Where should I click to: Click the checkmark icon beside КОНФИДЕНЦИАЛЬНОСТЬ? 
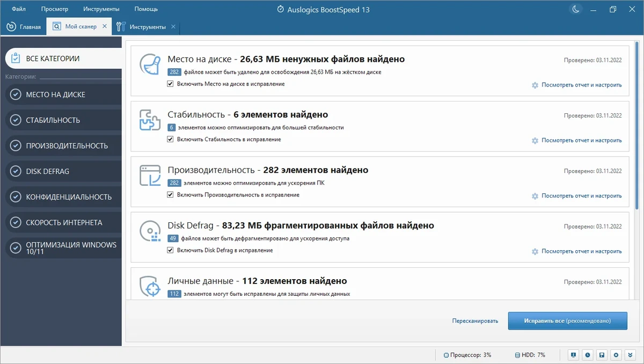(16, 197)
